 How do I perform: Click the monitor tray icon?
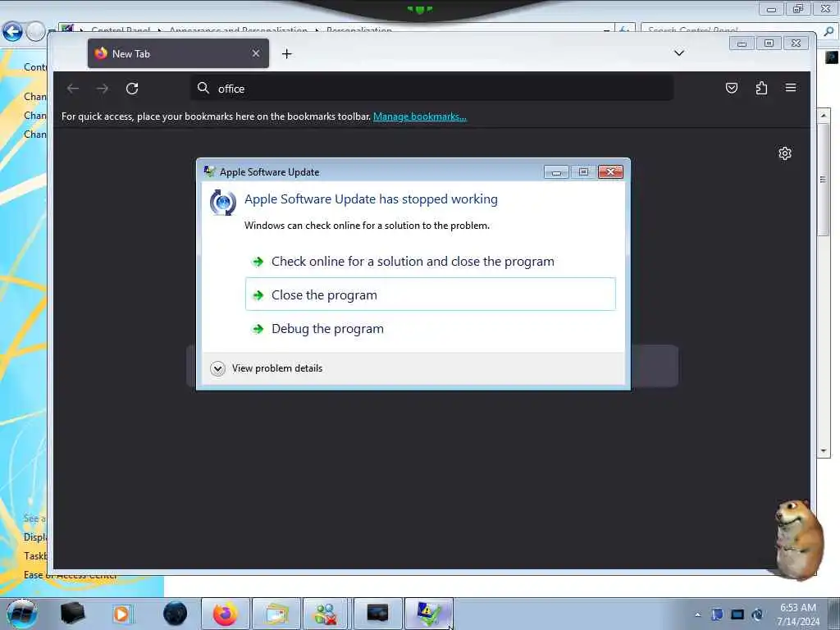point(737,614)
